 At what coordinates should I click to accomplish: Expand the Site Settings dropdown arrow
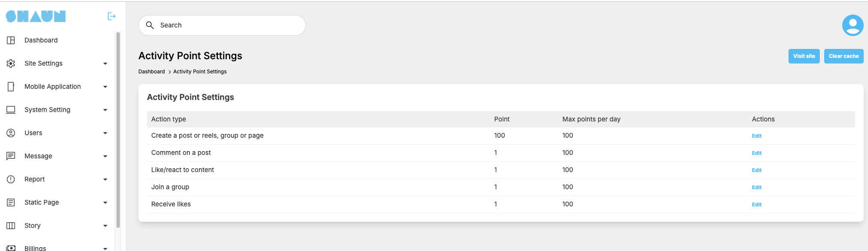pos(105,64)
